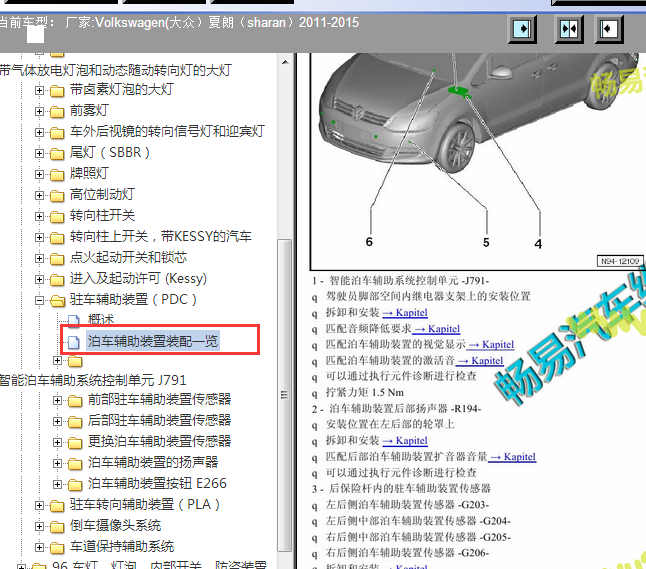Click the folder icon of 更换泊车辅助装置传感器
Image resolution: width=646 pixels, height=569 pixels.
75,443
